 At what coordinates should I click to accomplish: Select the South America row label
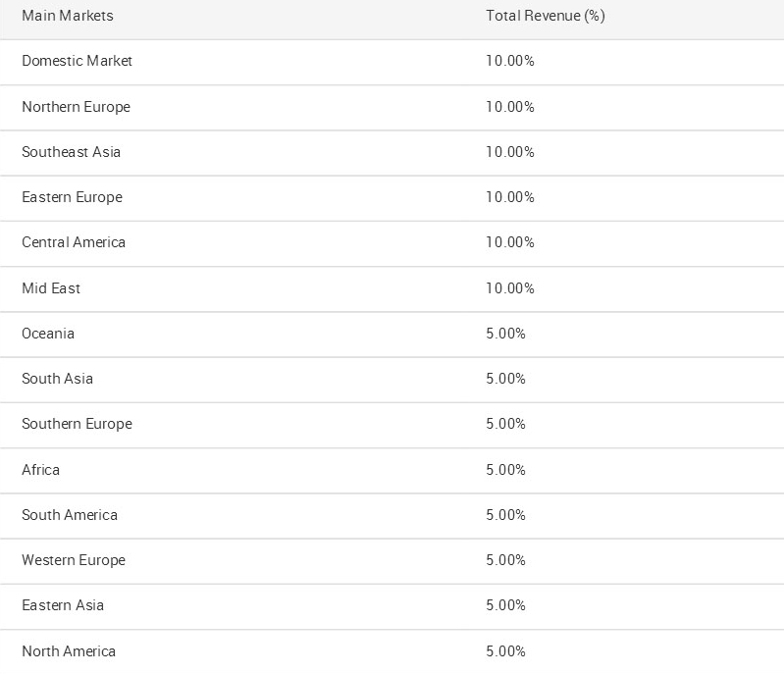coord(70,514)
